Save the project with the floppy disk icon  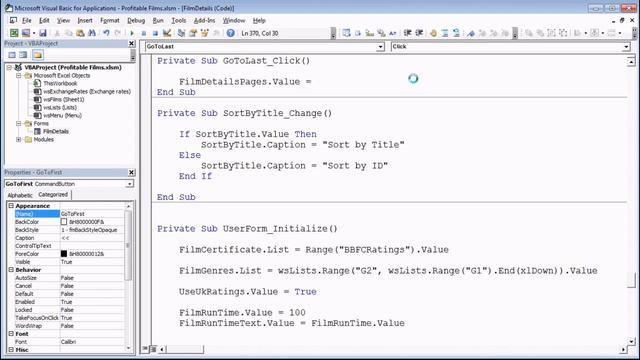pos(43,33)
